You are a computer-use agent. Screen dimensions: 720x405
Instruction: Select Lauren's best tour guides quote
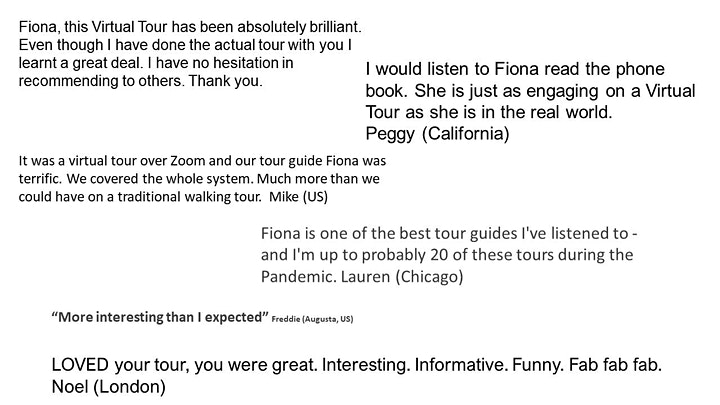click(x=449, y=255)
